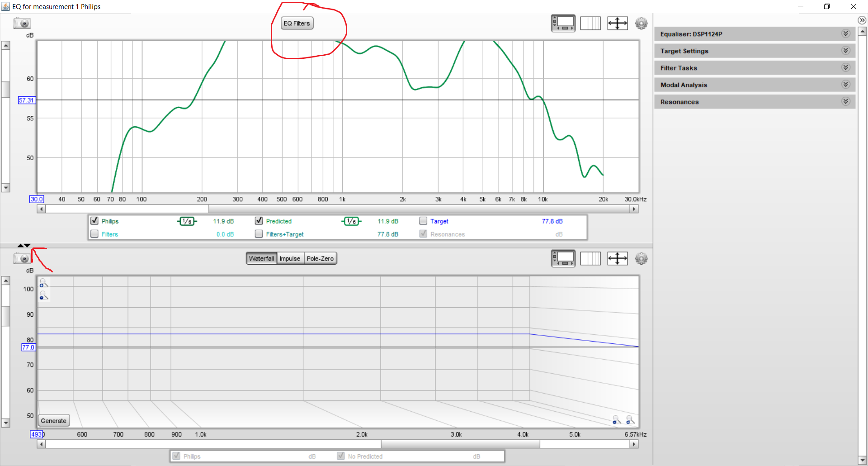Click the upper graph vertical scrollbar thumb
The height and width of the screenshot is (466, 868).
click(5, 89)
